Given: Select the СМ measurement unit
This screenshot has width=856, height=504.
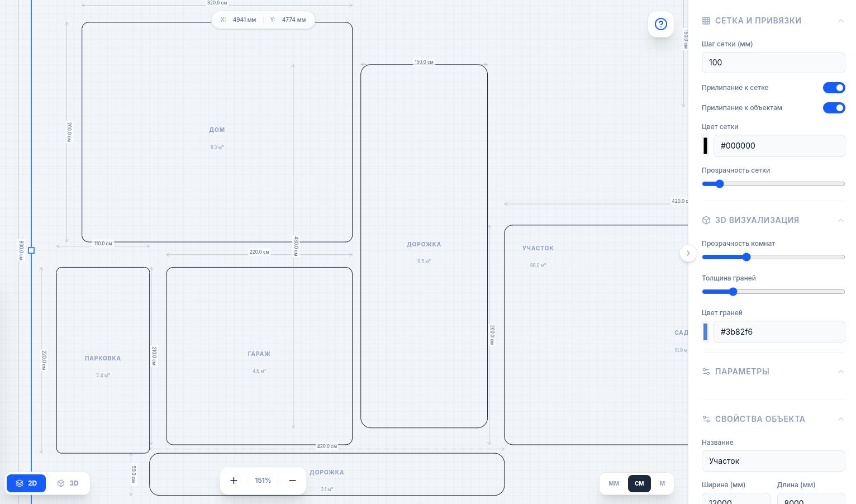Looking at the screenshot, I should (639, 483).
